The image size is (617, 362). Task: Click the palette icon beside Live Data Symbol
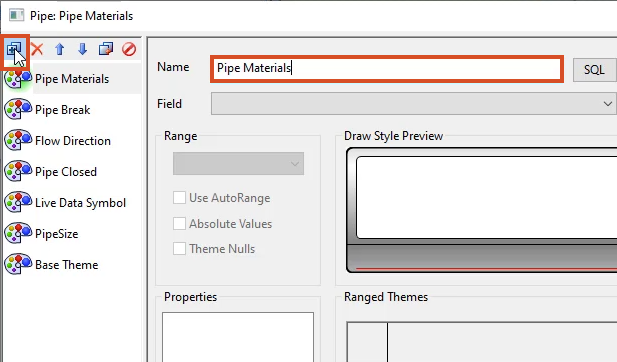(x=18, y=202)
